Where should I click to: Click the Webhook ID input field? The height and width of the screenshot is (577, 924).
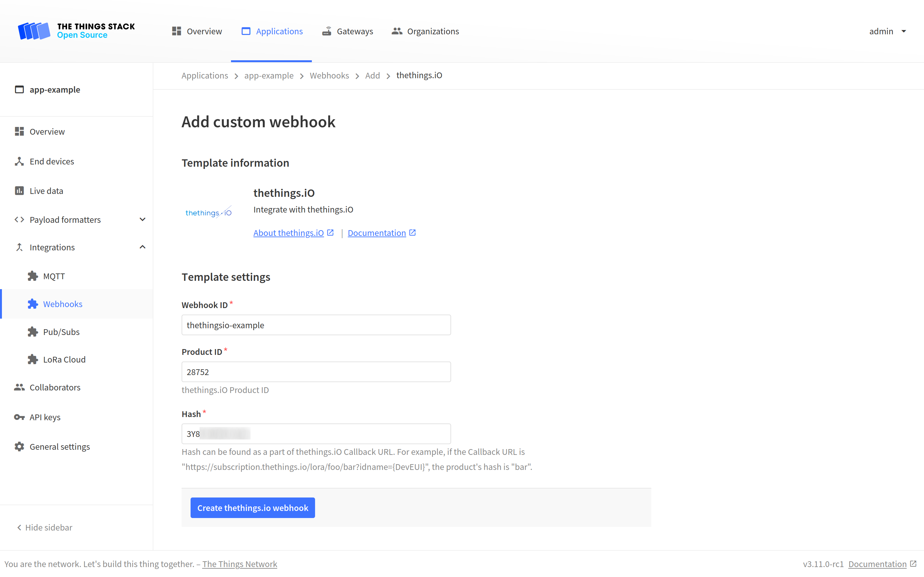[x=316, y=324]
